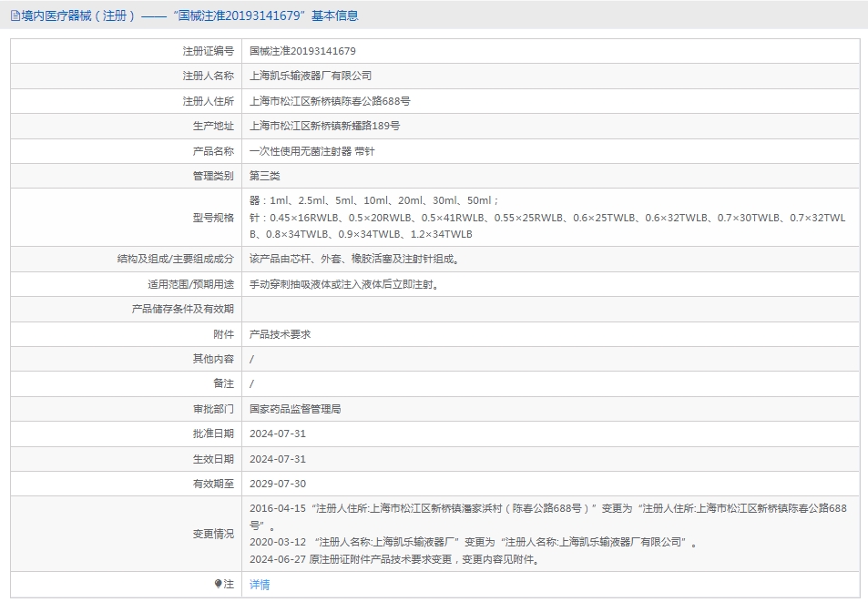
Task: Click the slash value in 备注 row
Action: point(252,383)
